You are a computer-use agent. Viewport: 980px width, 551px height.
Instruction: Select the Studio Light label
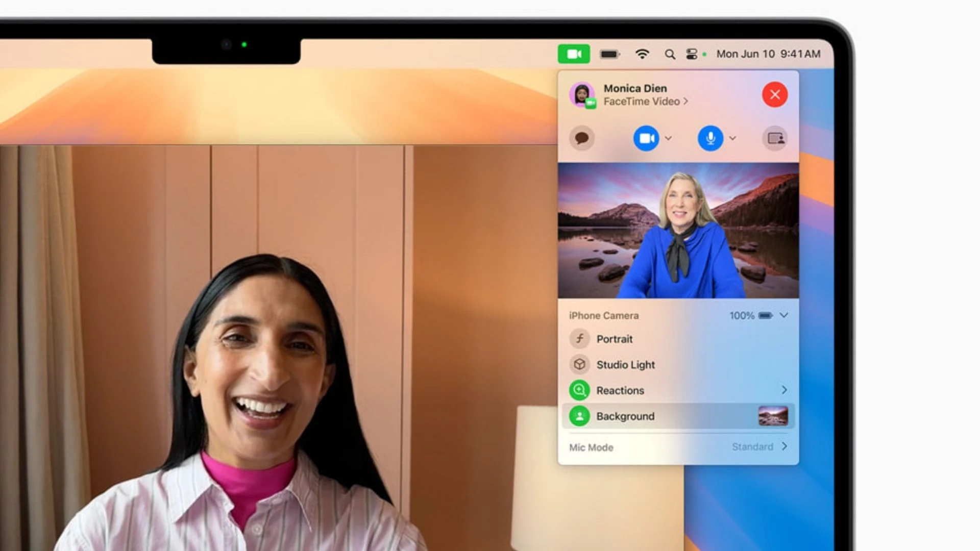pos(626,365)
